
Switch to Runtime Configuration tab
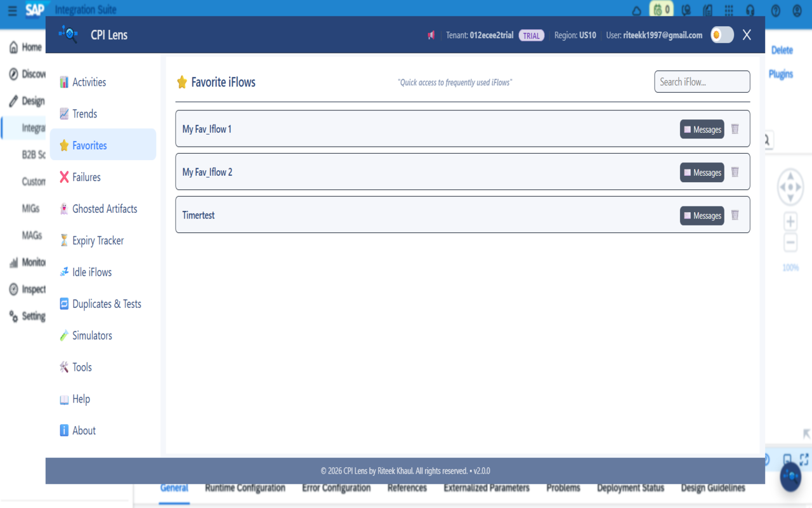[244, 488]
